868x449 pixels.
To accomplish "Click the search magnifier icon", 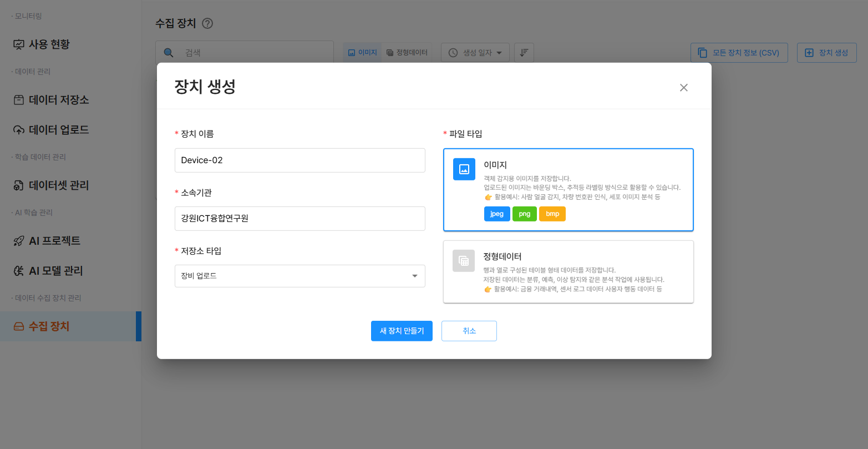I will coord(169,53).
